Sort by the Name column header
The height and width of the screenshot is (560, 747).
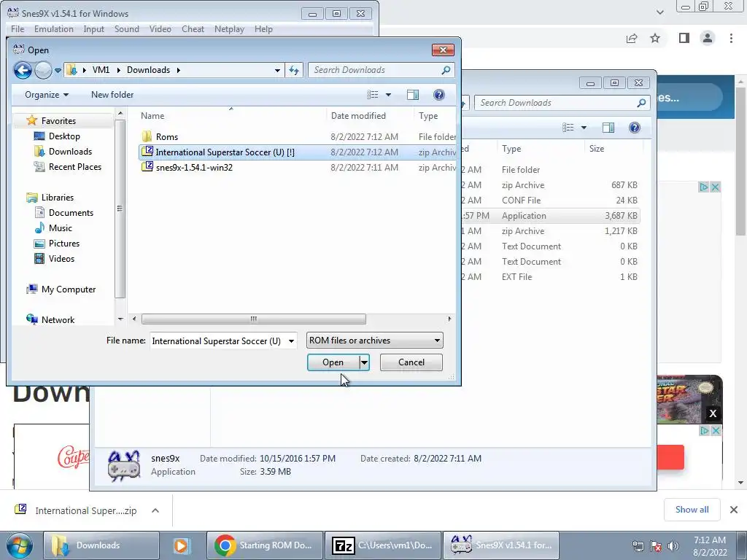(152, 116)
